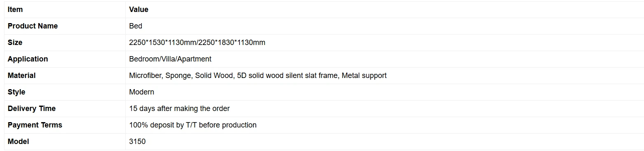Select the Style row label

(x=65, y=92)
